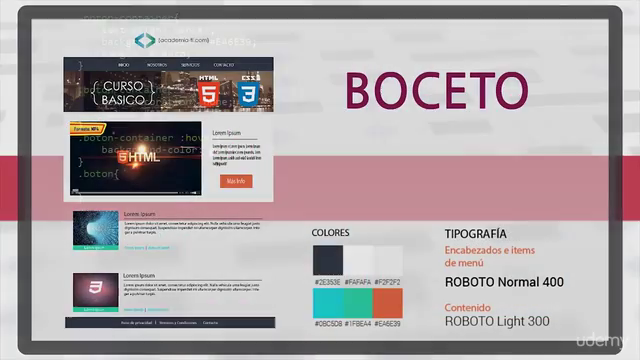The image size is (640, 360).
Task: Click the CSS3 shield logo in banner
Action: (249, 91)
